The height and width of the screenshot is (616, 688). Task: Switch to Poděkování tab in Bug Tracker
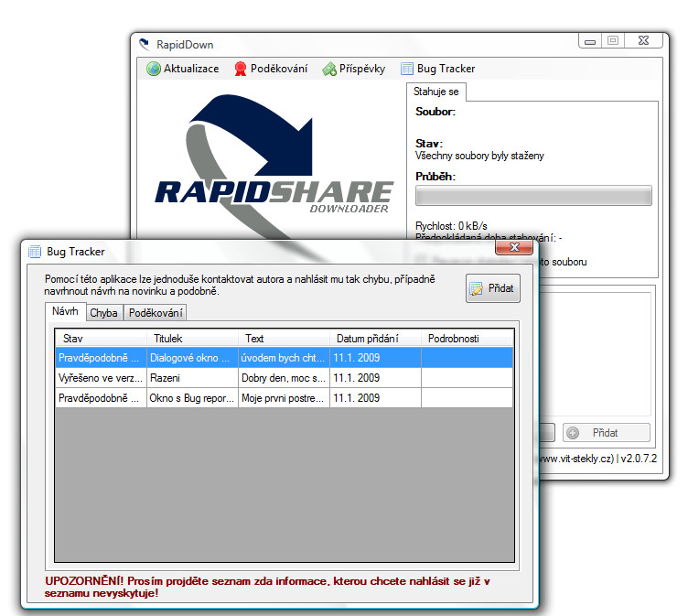(x=156, y=313)
